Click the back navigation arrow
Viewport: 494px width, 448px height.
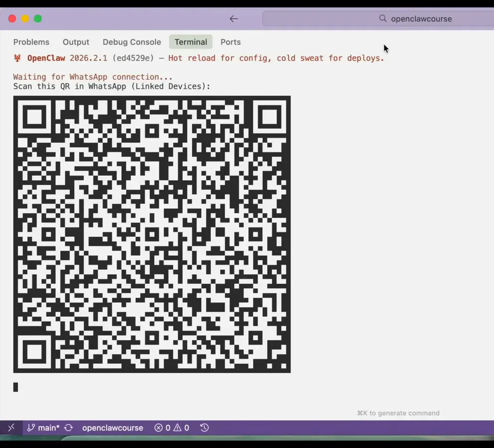coord(234,19)
